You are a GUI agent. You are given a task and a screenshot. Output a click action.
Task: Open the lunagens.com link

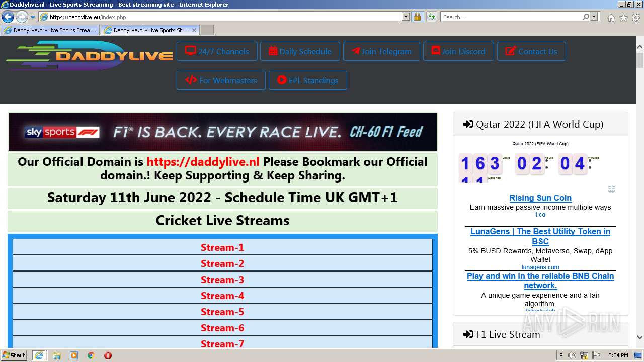(540, 267)
